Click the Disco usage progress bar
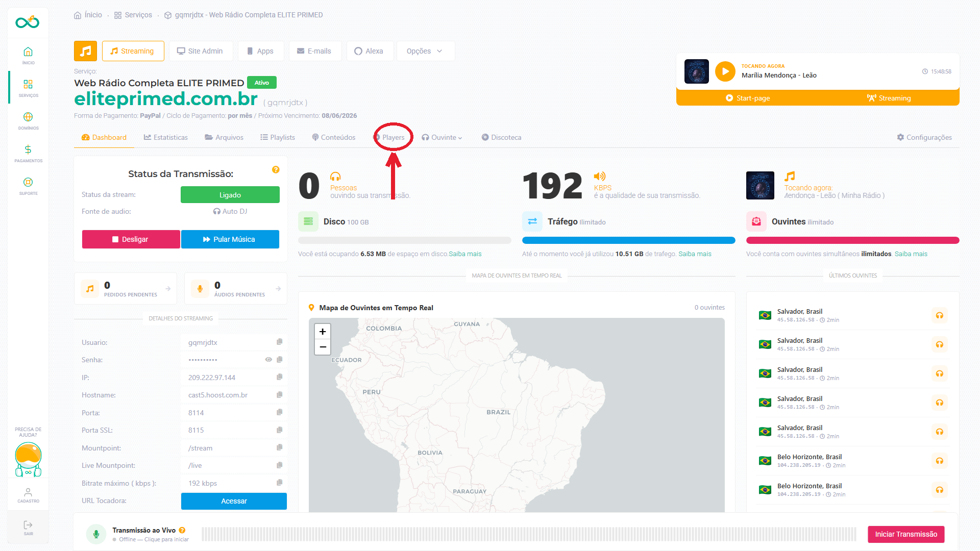The width and height of the screenshot is (980, 551). click(x=405, y=240)
